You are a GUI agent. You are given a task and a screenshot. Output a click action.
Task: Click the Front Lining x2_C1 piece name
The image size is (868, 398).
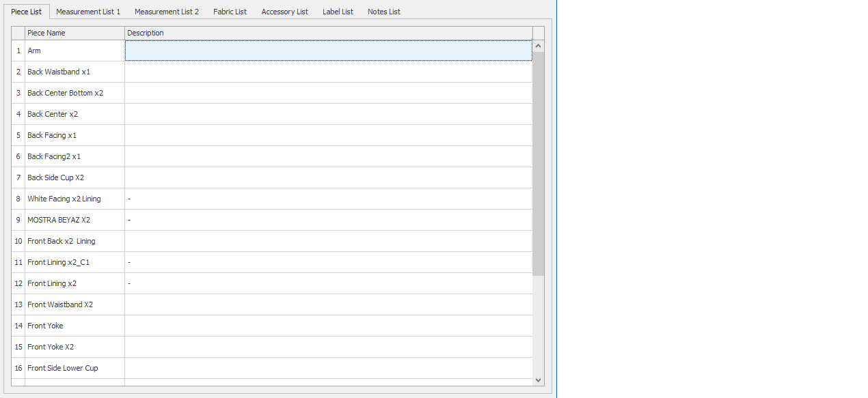[x=58, y=262]
